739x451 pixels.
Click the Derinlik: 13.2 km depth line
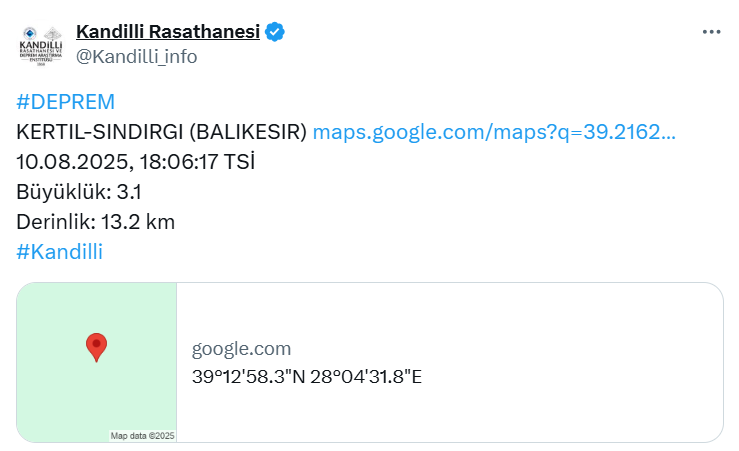pos(96,221)
